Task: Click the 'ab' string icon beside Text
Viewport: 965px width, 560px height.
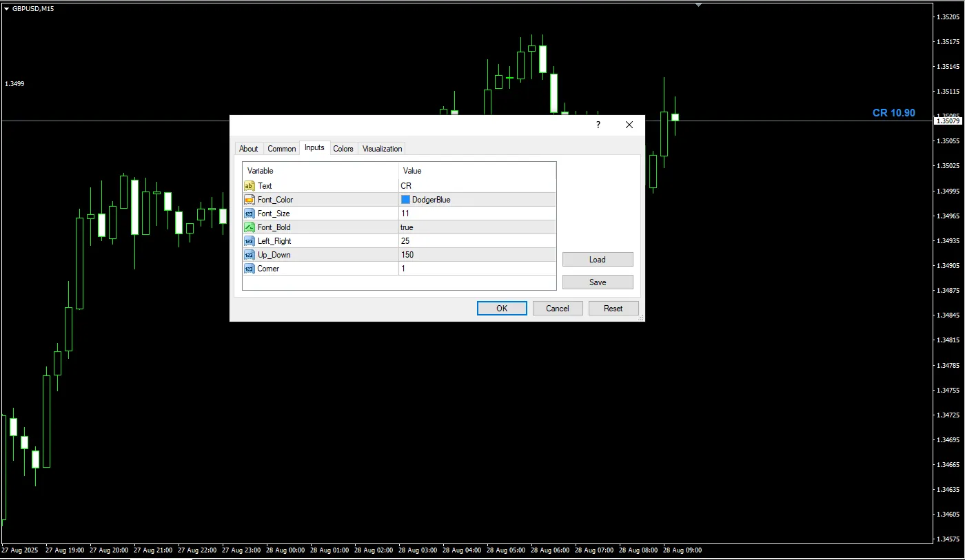Action: pos(250,186)
